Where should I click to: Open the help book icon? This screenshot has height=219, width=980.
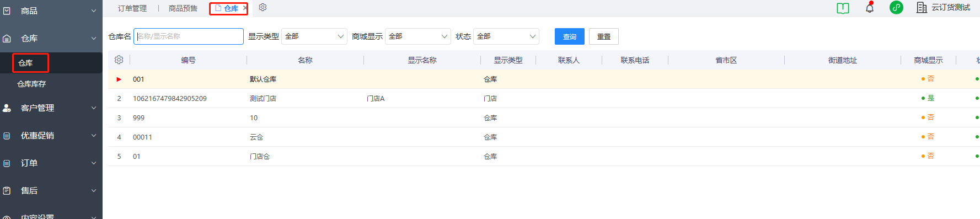(843, 8)
